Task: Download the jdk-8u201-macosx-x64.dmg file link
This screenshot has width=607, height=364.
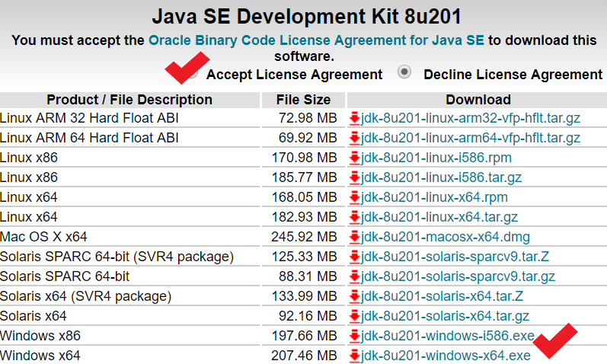Action: coord(446,237)
